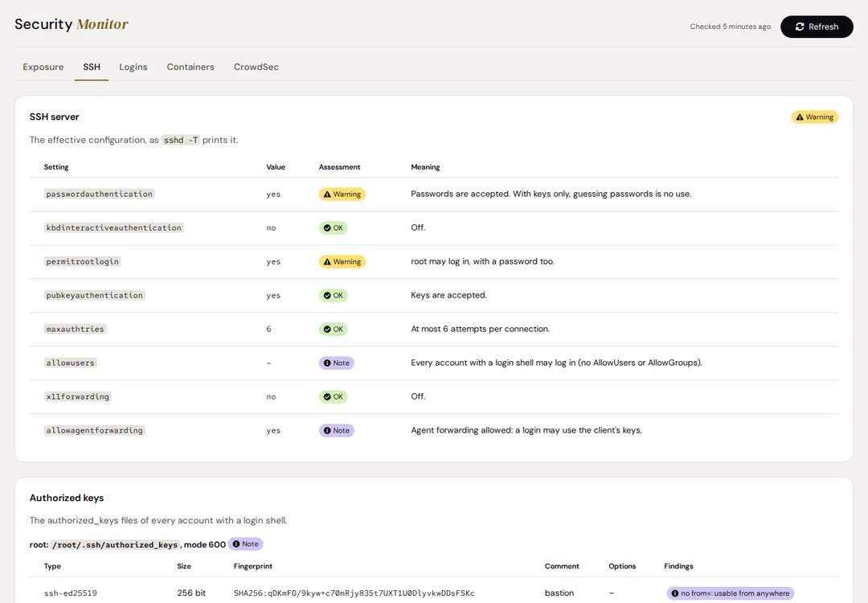Click the SSH server Warning badge
The height and width of the screenshot is (603, 868).
[814, 117]
